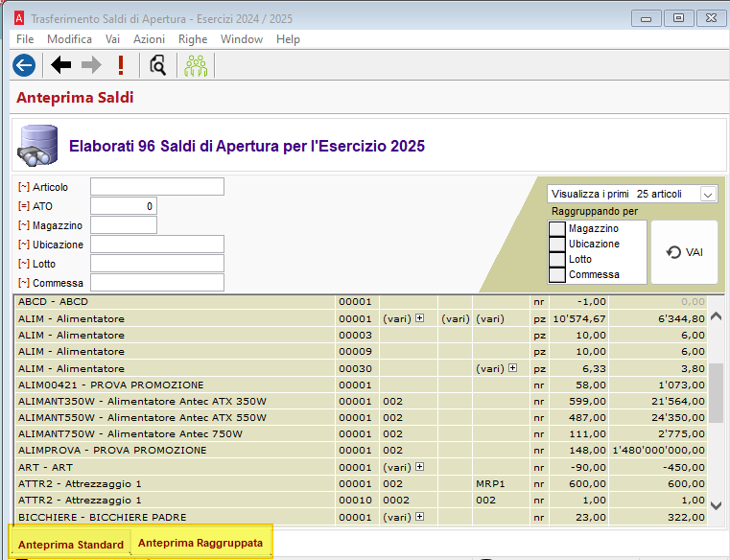Image resolution: width=730 pixels, height=560 pixels.
Task: Open the Modifica menu
Action: point(69,39)
